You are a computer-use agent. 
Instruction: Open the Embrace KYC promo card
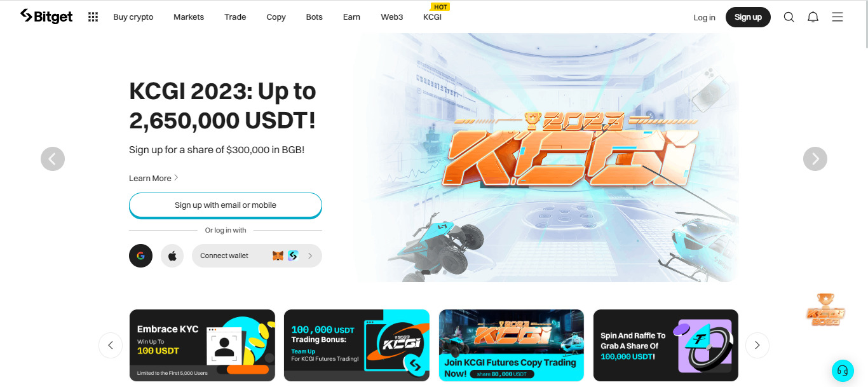(202, 345)
